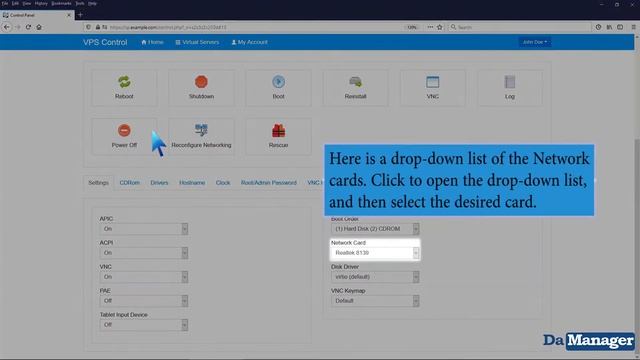Open the VNC On/Off dropdown
This screenshot has height=360, width=640.
tap(144, 277)
